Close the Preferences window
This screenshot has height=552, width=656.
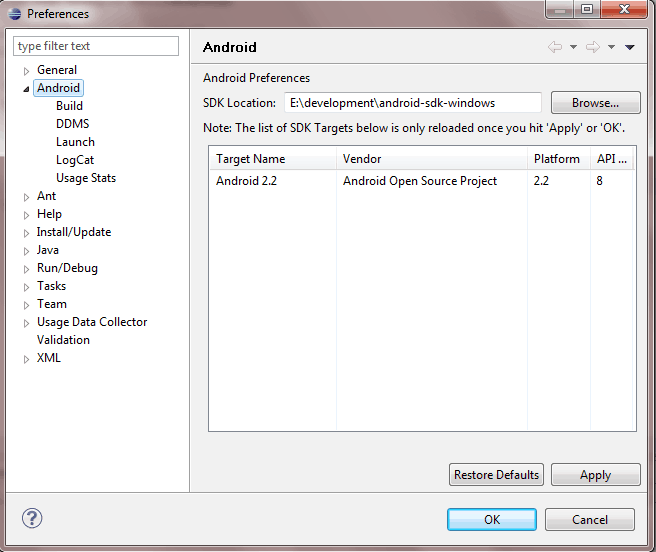624,9
